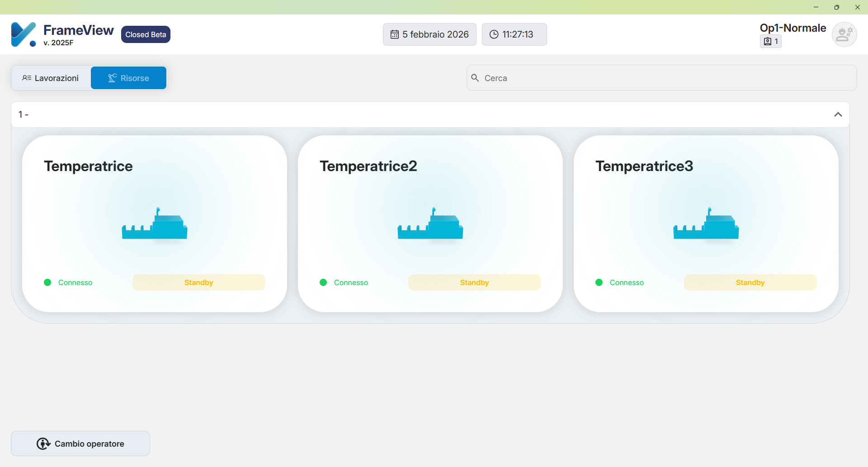Click the badge icon under Op1-Normale

[768, 42]
